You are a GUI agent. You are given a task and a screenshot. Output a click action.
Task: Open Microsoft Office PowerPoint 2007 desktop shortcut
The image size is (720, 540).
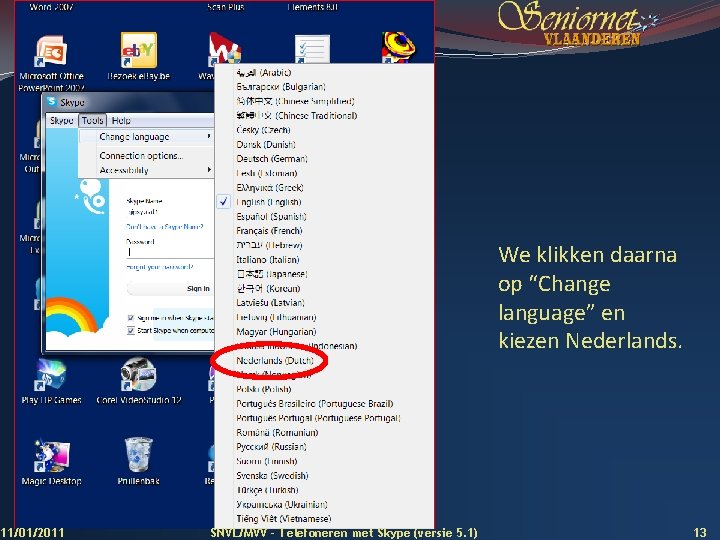tap(51, 63)
